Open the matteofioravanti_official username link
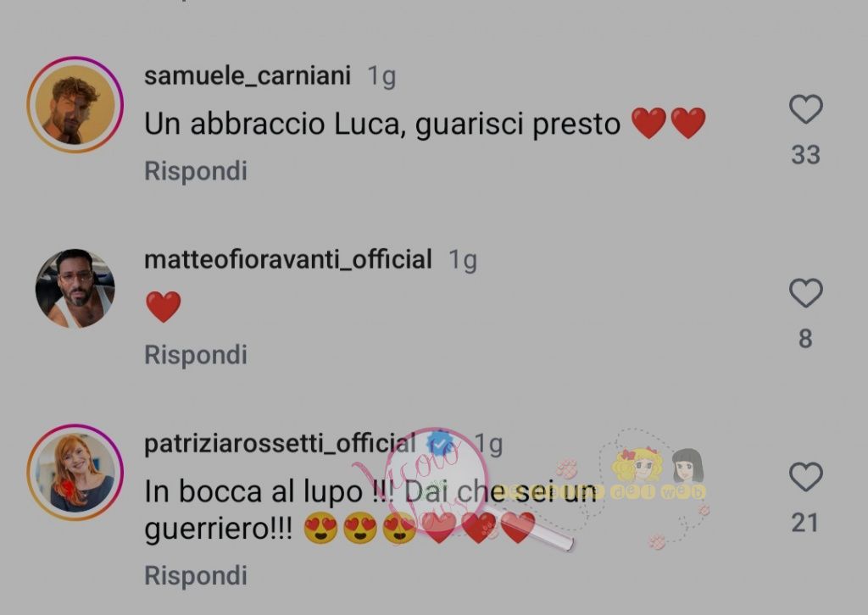 coord(288,259)
